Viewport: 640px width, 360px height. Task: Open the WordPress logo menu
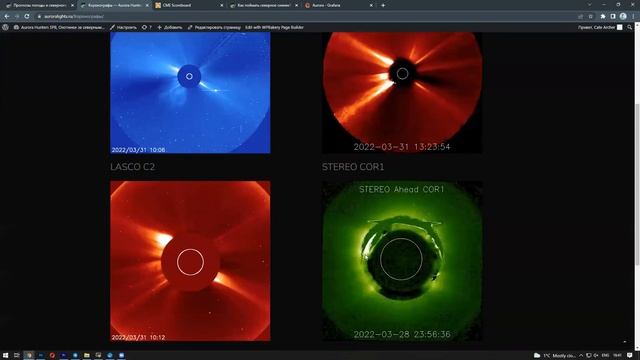coord(5,27)
